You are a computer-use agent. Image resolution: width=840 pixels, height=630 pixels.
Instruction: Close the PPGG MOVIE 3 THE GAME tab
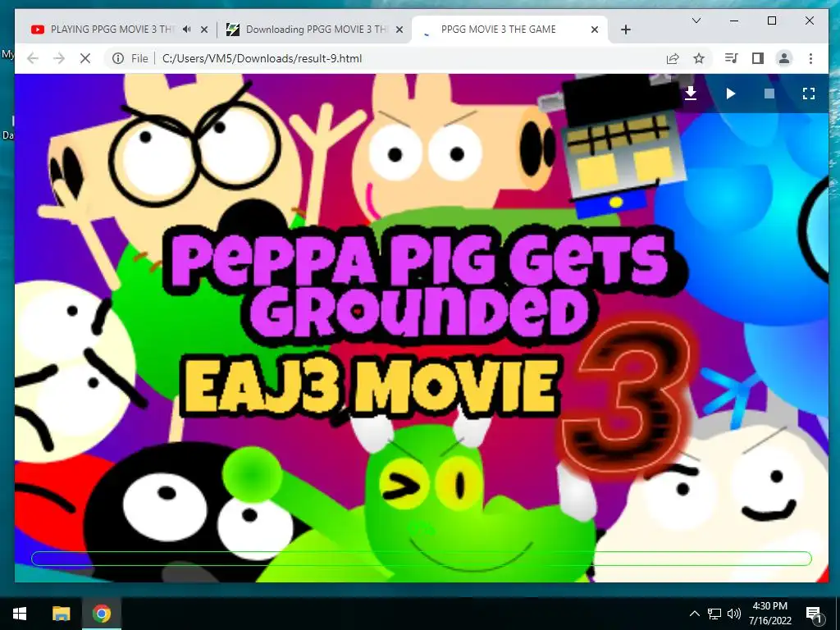pos(594,30)
